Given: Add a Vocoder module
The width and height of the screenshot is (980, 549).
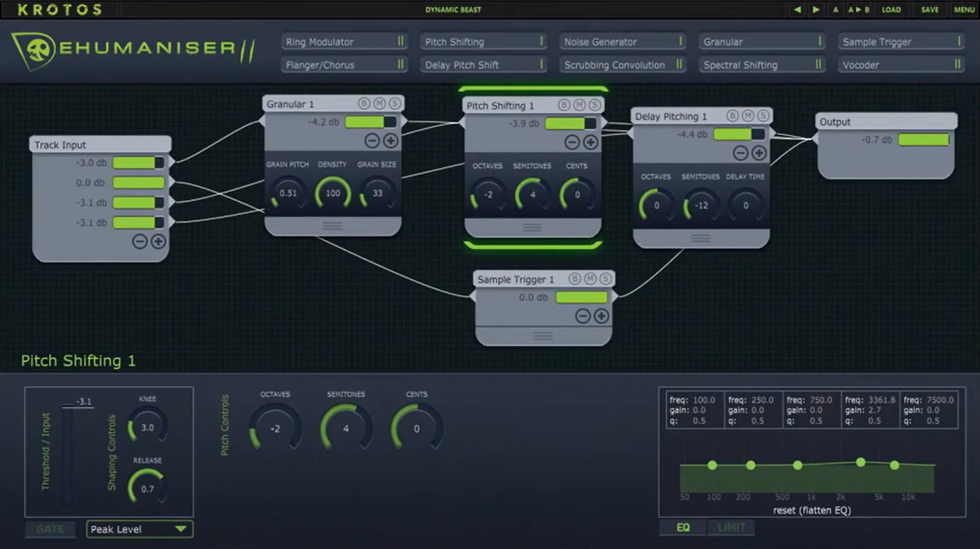Looking at the screenshot, I should click(x=902, y=65).
